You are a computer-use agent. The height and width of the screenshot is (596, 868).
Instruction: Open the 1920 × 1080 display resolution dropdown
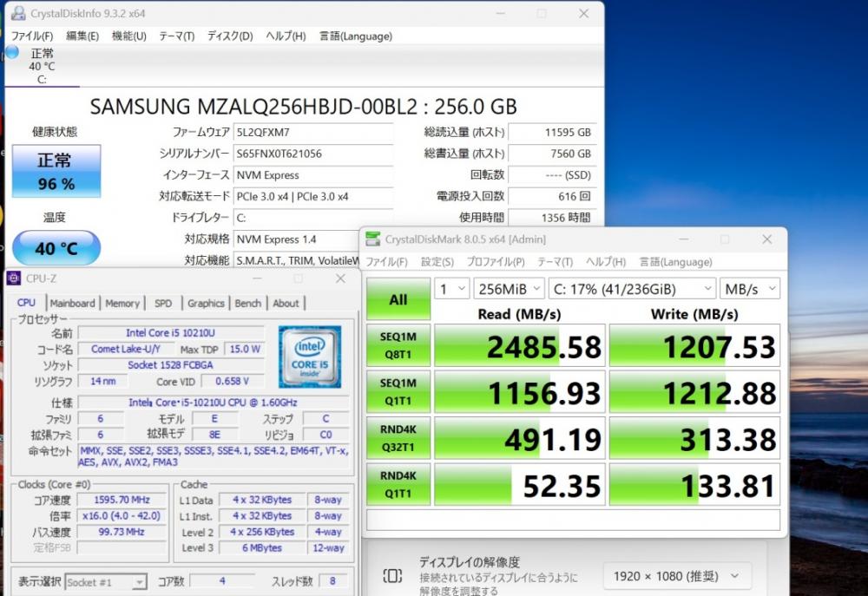[x=676, y=576]
